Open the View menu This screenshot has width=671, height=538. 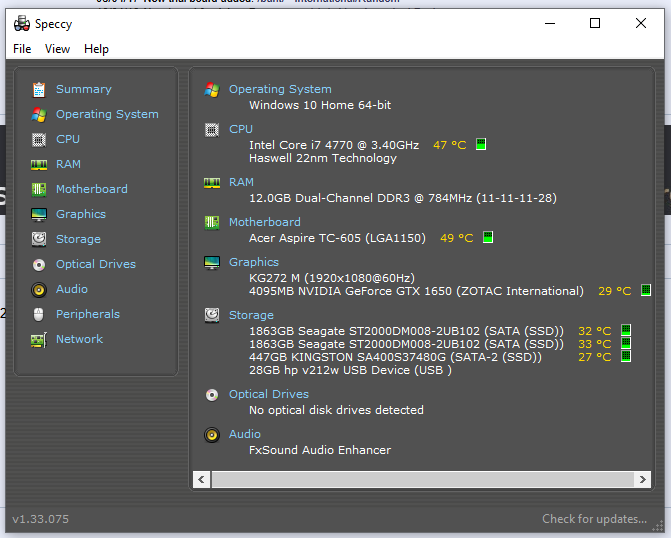point(57,49)
